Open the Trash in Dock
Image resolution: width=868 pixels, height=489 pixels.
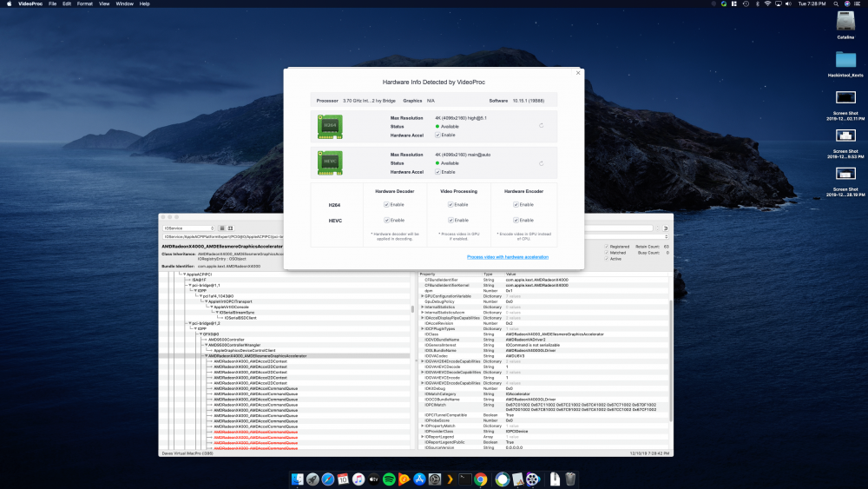(x=571, y=479)
